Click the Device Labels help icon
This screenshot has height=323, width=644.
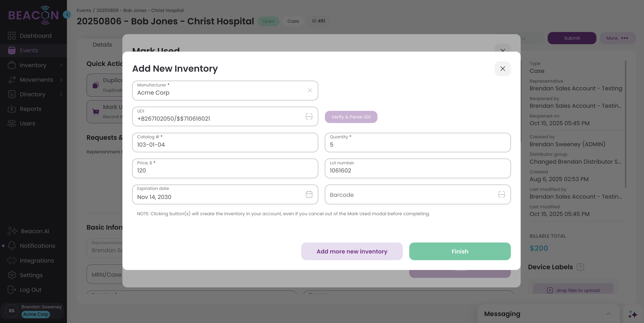(580, 267)
